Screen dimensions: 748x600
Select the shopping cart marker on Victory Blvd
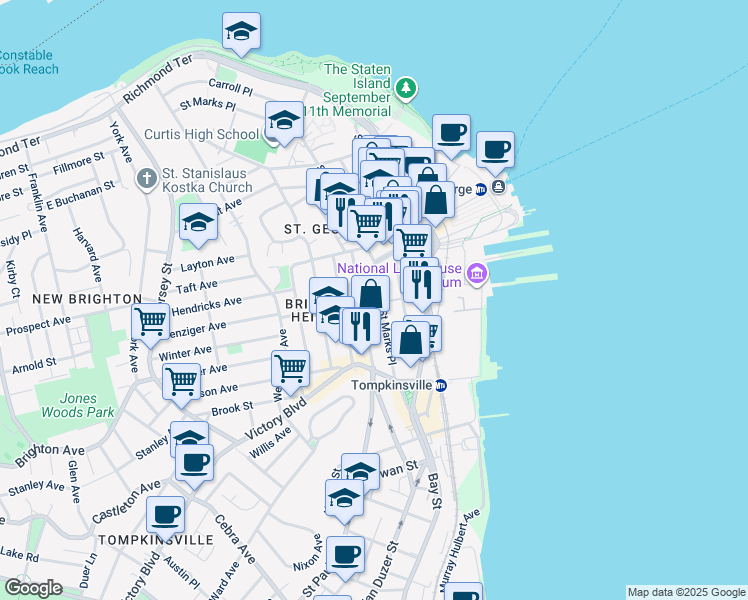tap(291, 370)
